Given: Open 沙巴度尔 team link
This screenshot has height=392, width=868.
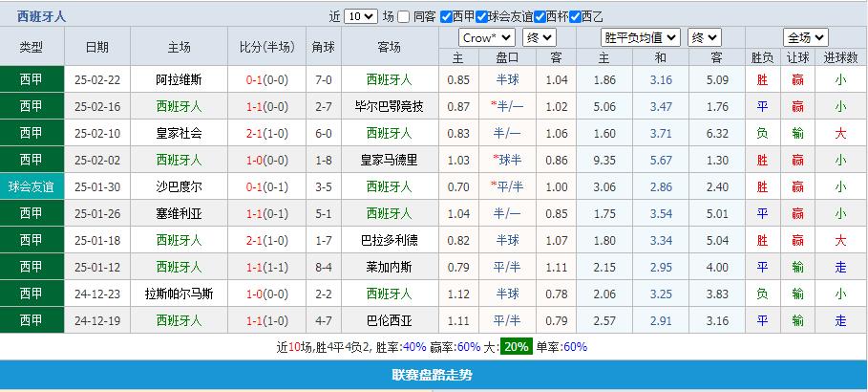Looking at the screenshot, I should point(179,186).
